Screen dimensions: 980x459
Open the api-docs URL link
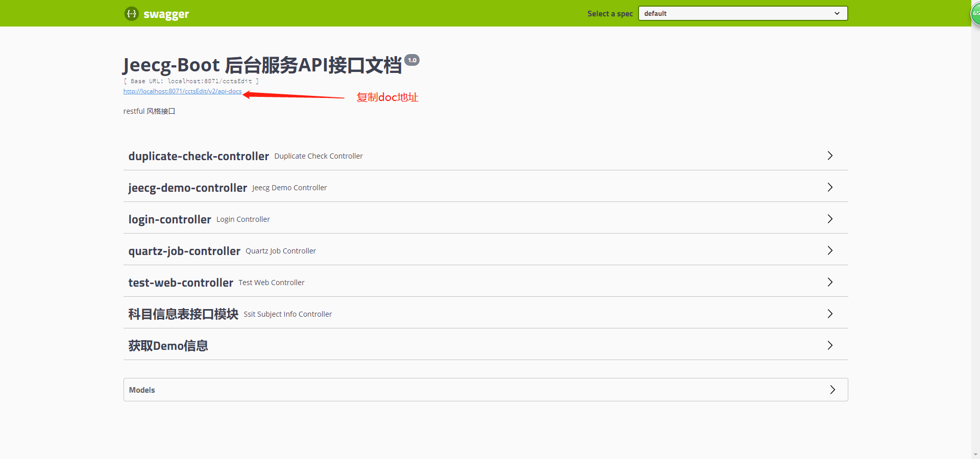182,91
